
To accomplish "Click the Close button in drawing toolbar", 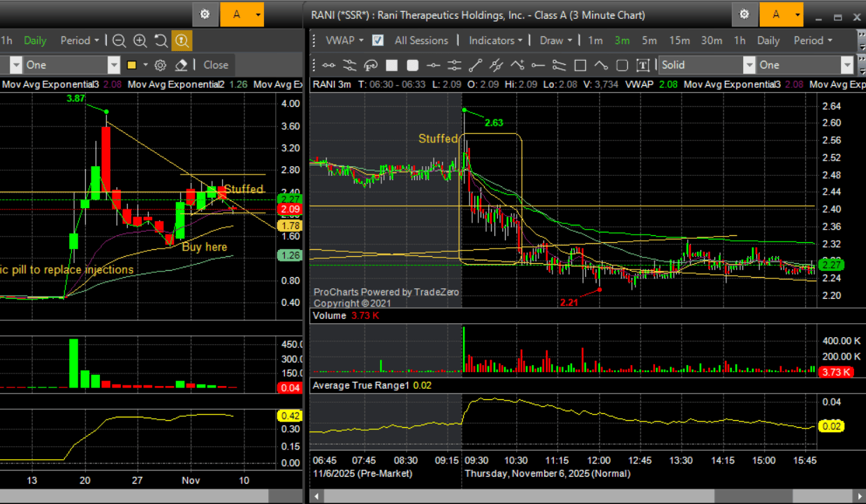I will pyautogui.click(x=216, y=65).
